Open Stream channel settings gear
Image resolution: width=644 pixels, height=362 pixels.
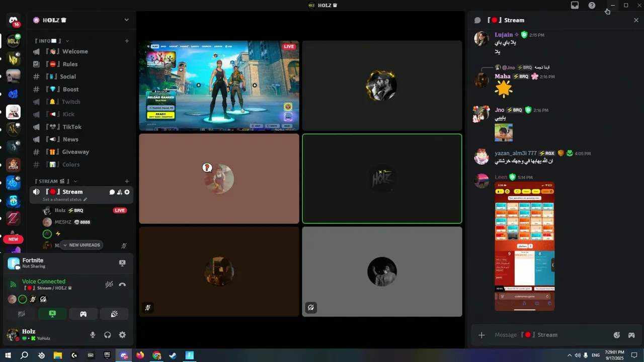pos(127,192)
